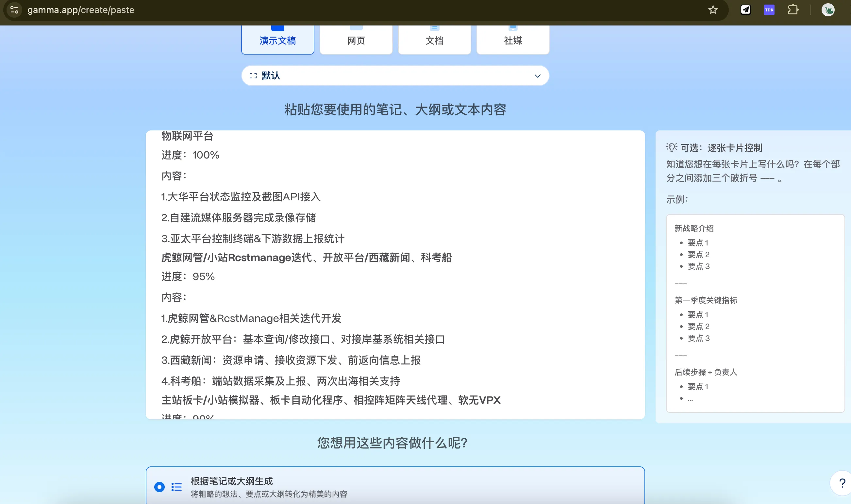The width and height of the screenshot is (851, 504).
Task: Click the example title 后续步骤 + 负责人
Action: point(706,372)
